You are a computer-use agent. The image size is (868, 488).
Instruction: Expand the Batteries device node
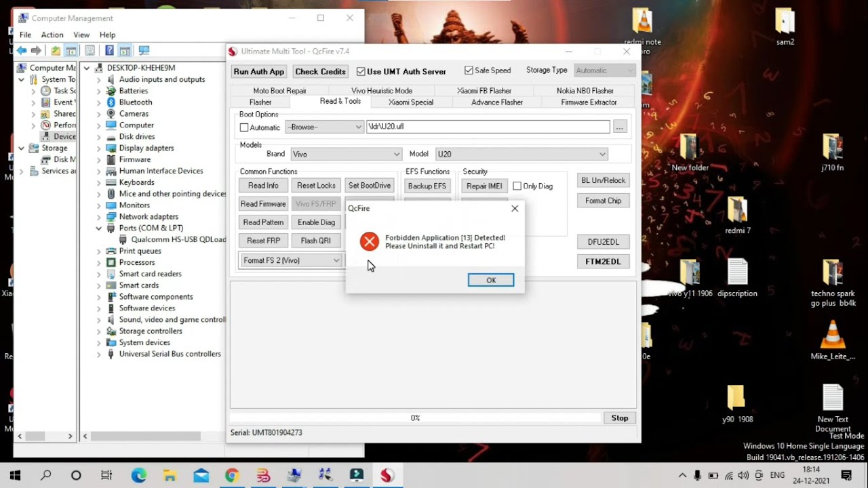(99, 91)
